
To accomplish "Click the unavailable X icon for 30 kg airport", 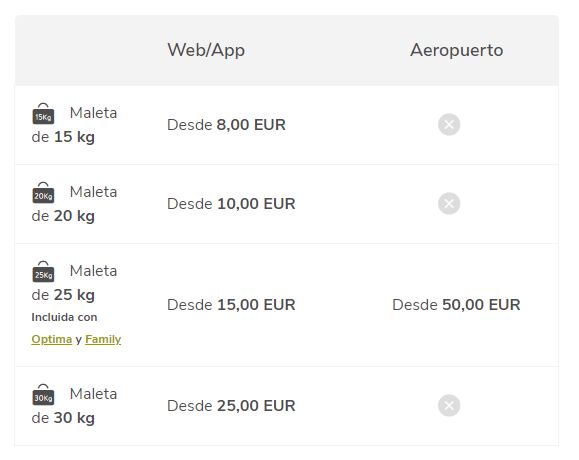I will pos(449,406).
